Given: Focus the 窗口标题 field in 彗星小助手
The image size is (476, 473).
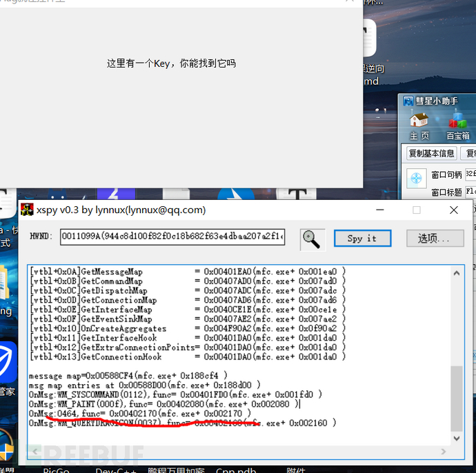Looking at the screenshot, I should [471, 192].
